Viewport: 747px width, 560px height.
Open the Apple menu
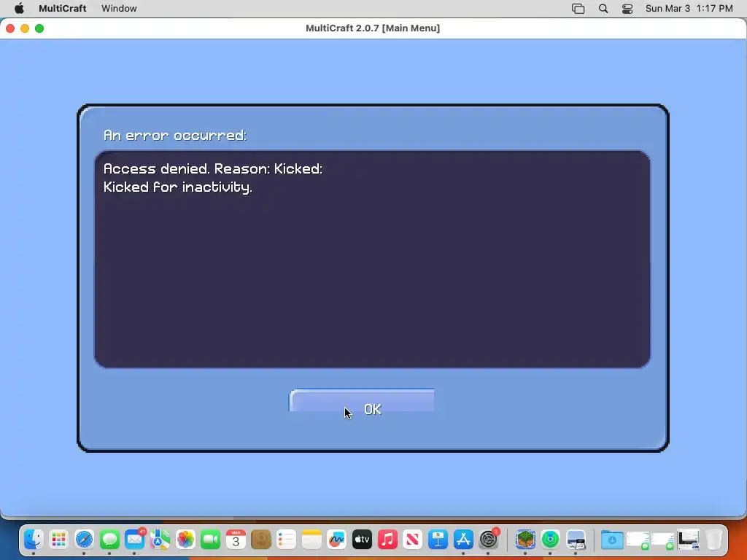click(x=19, y=9)
